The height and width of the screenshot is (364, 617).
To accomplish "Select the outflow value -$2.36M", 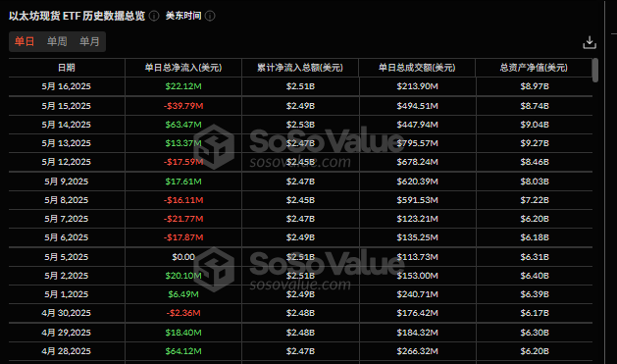I will coord(183,313).
